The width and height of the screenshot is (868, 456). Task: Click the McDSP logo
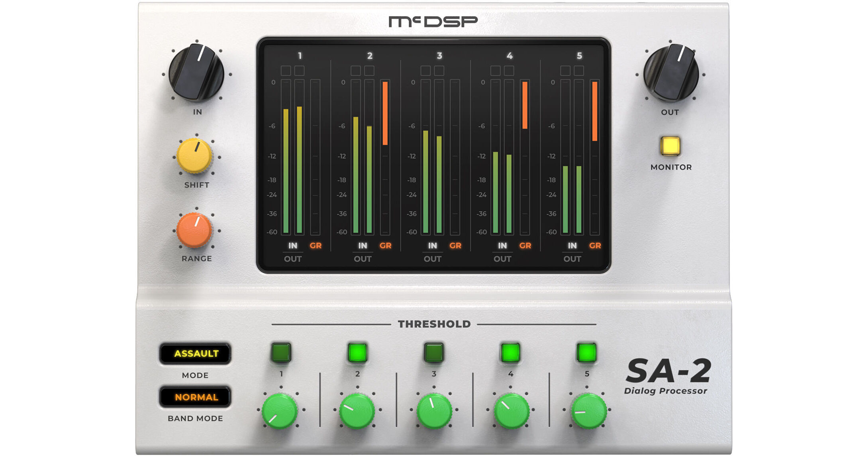click(433, 22)
